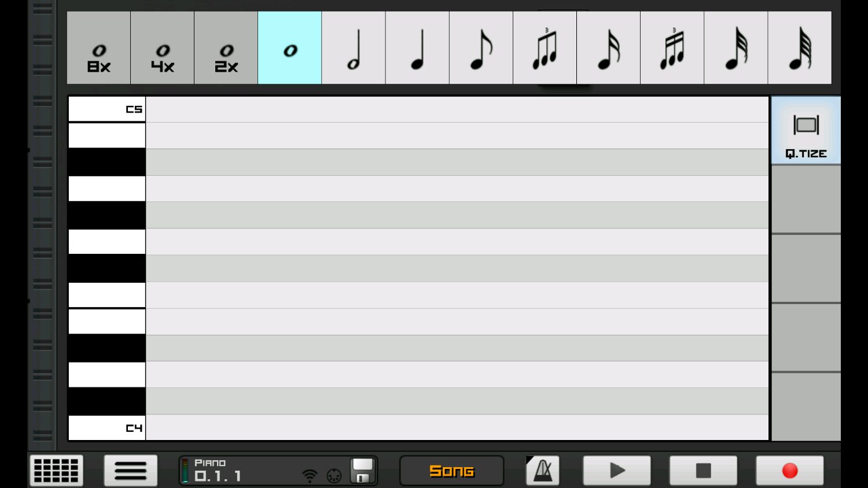Stop playback with the stop button
Viewport: 868px width, 488px height.
click(x=703, y=471)
